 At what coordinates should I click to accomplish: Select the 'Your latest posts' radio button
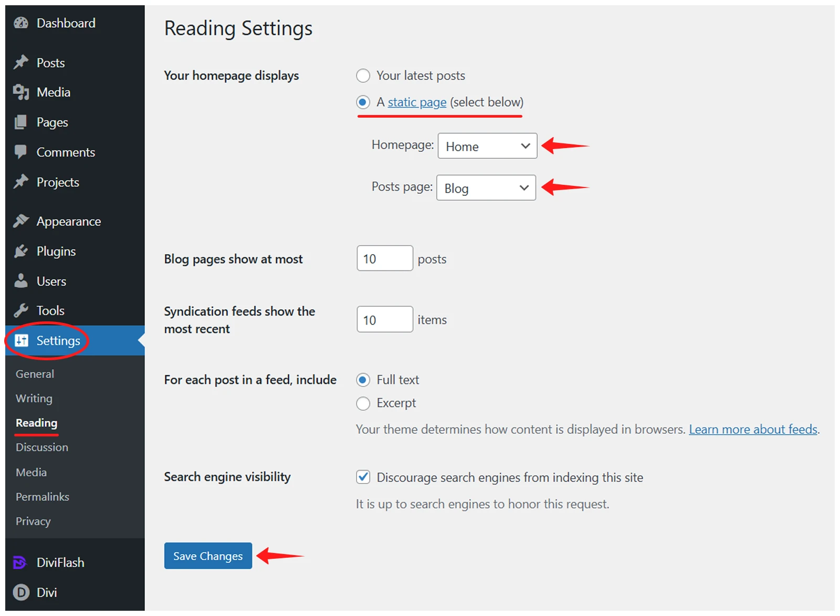363,76
